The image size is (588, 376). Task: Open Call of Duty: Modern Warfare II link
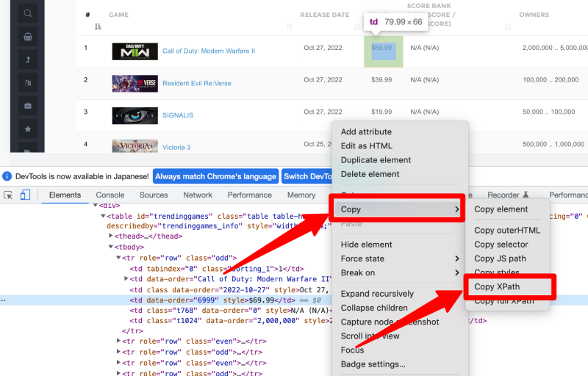click(209, 51)
